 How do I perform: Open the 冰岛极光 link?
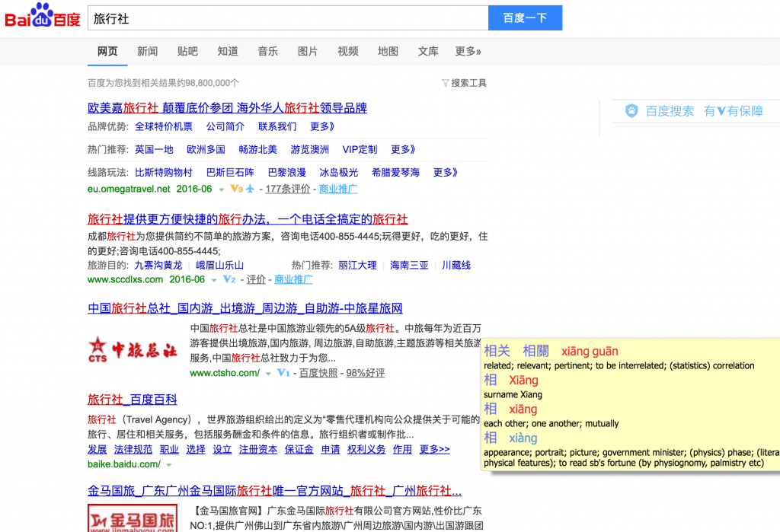point(339,172)
